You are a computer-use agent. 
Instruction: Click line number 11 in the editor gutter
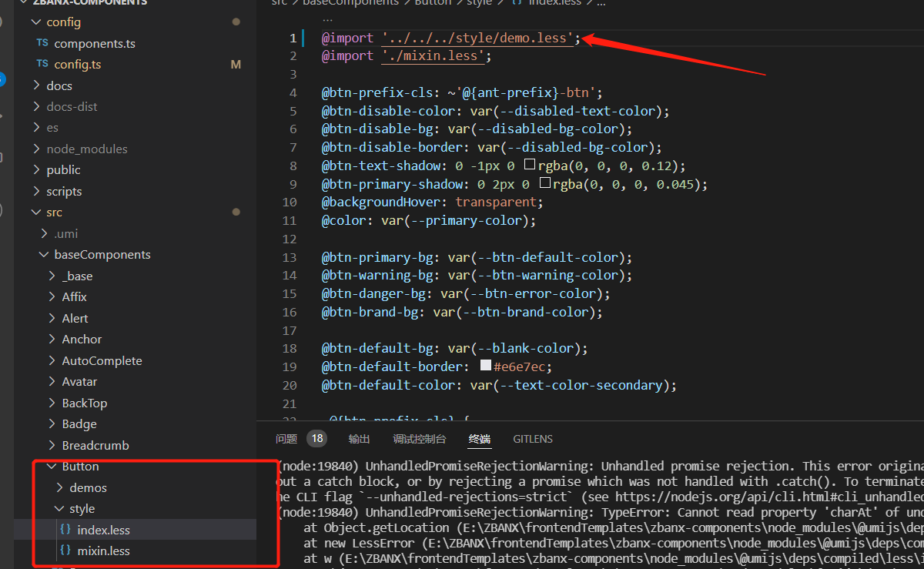[290, 220]
